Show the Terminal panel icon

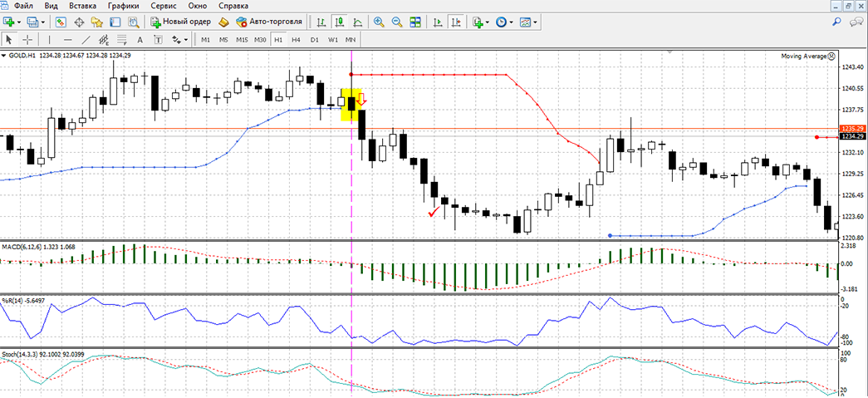(115, 22)
